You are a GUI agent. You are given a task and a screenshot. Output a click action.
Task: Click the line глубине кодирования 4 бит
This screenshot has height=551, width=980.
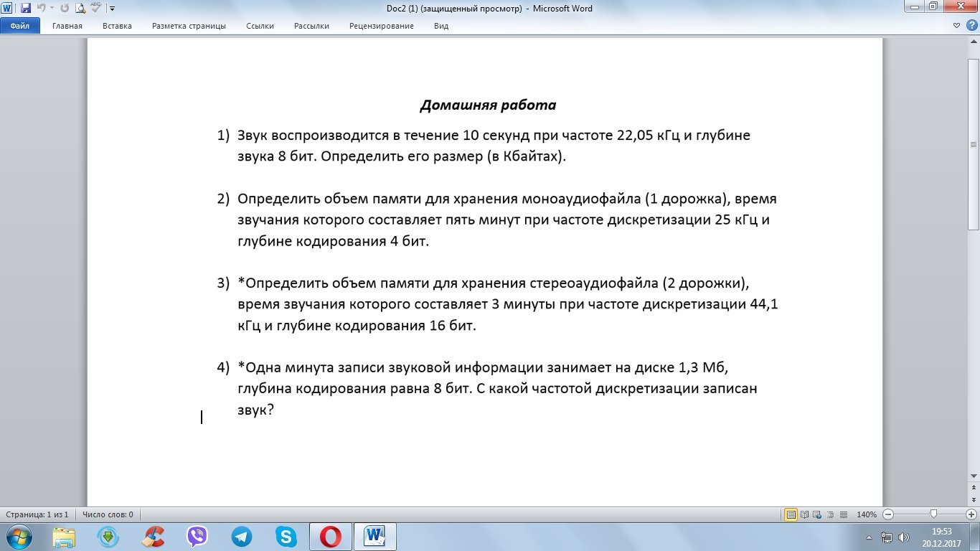point(333,241)
